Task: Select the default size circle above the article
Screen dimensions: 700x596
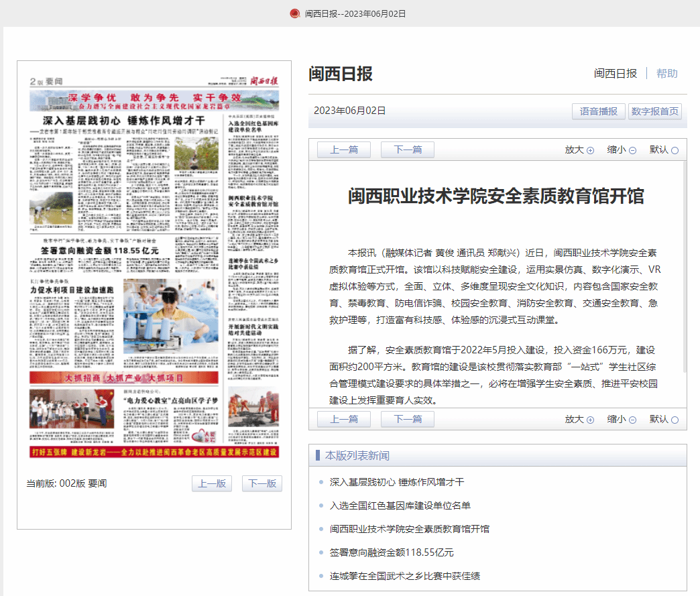Action: point(675,150)
